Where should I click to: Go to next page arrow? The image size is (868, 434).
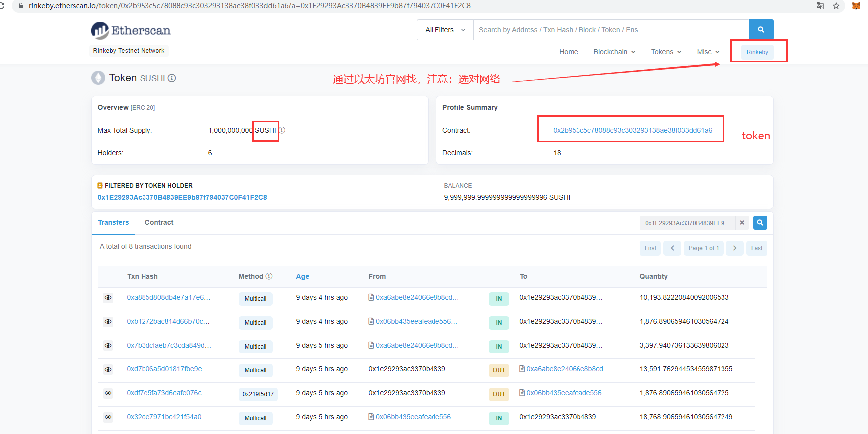tap(735, 248)
